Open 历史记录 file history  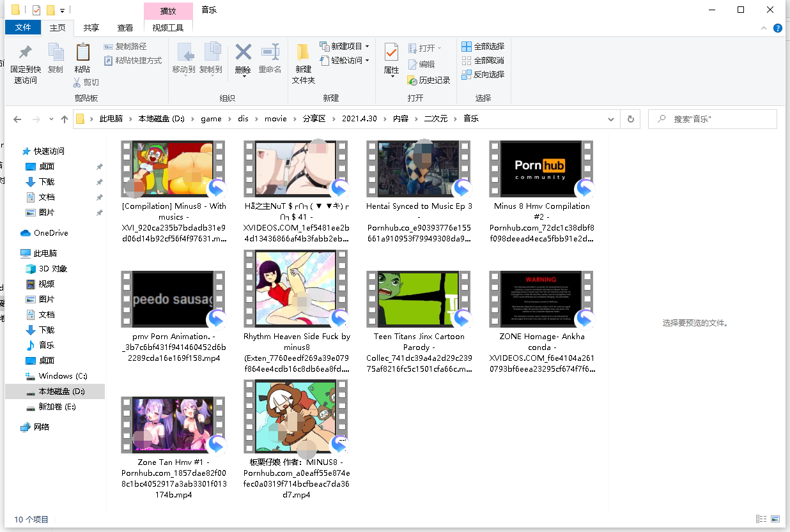[429, 80]
